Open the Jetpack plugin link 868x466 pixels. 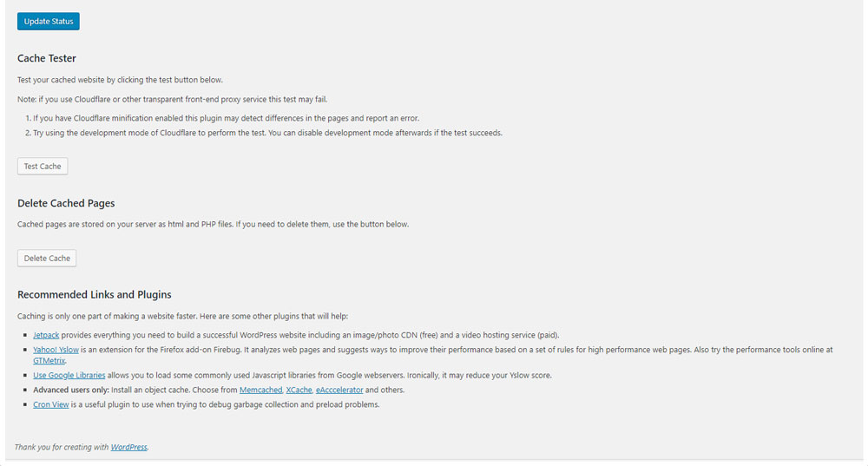click(x=46, y=335)
